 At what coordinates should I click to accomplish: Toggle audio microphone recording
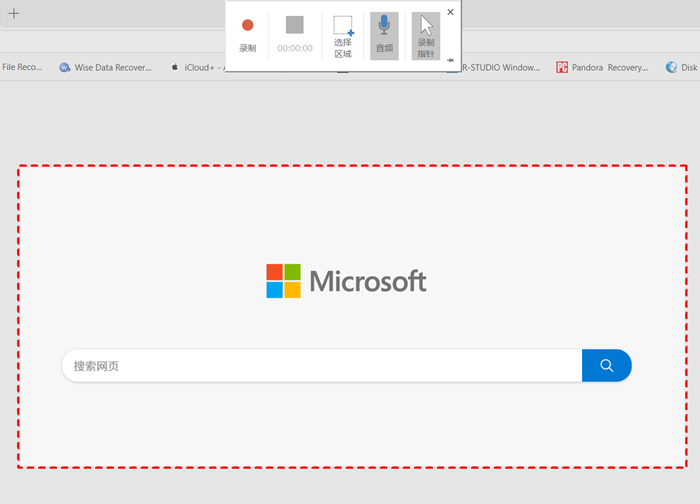point(384,36)
